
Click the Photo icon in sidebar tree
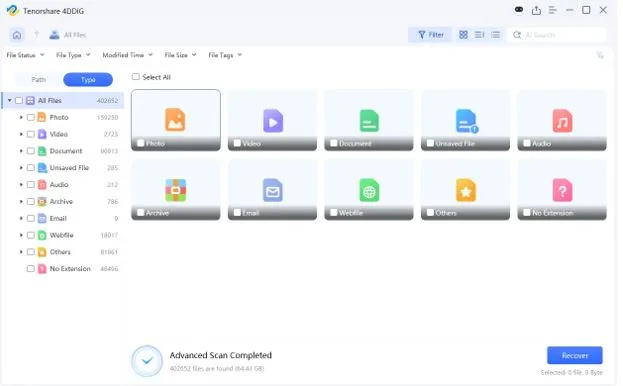tap(42, 117)
